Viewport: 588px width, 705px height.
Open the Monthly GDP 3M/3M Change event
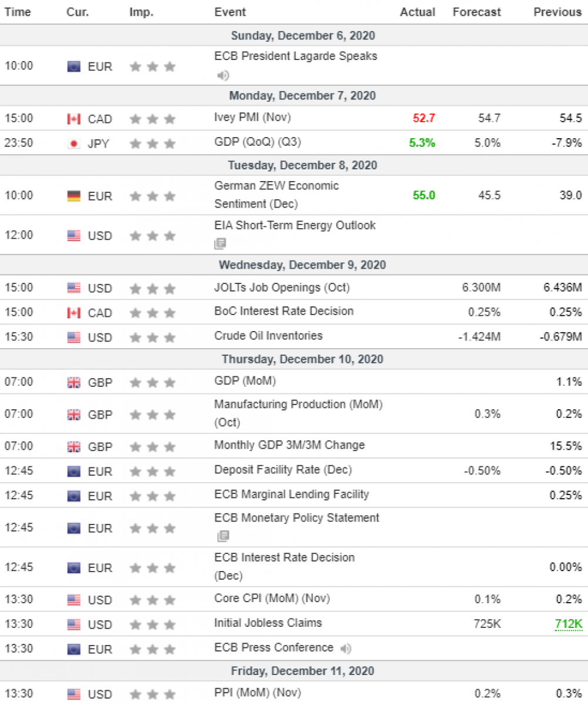pos(289,445)
